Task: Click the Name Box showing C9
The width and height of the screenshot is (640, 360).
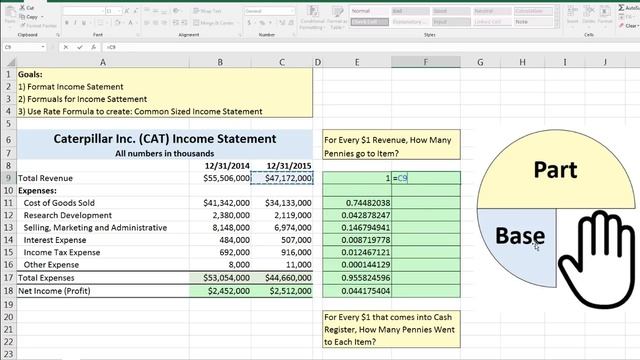Action: tap(21, 47)
